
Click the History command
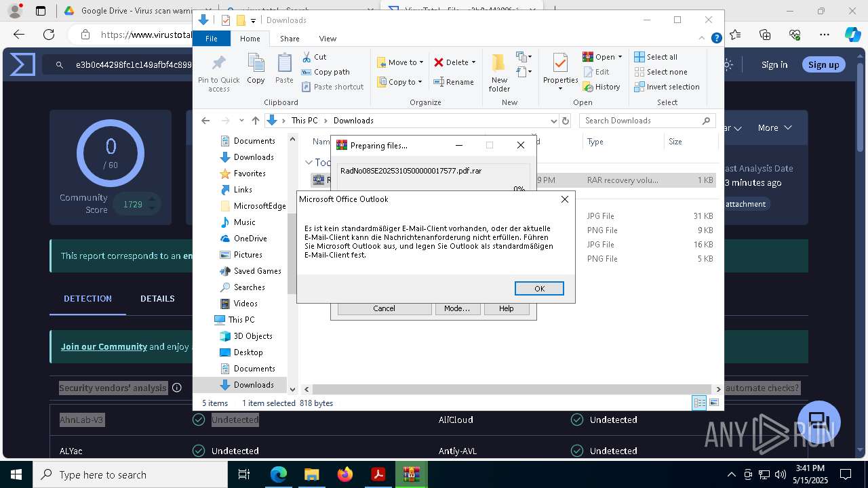pyautogui.click(x=601, y=87)
